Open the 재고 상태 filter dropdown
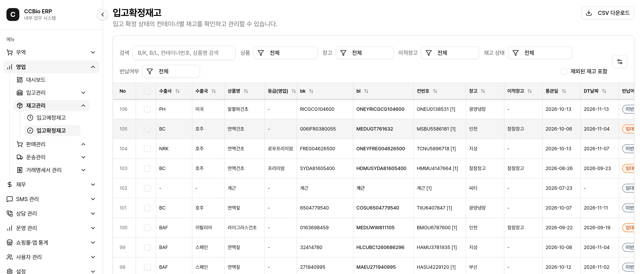The image size is (644, 274). pyautogui.click(x=540, y=53)
